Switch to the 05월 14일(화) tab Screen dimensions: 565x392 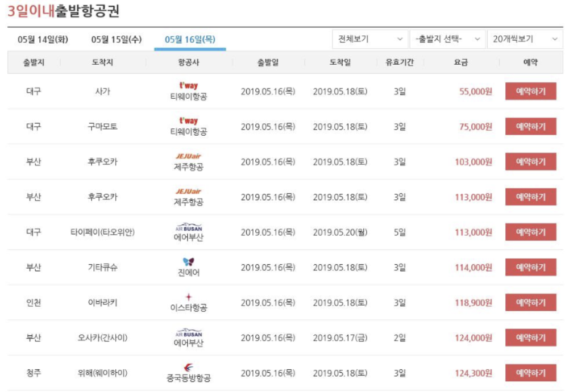pyautogui.click(x=43, y=40)
